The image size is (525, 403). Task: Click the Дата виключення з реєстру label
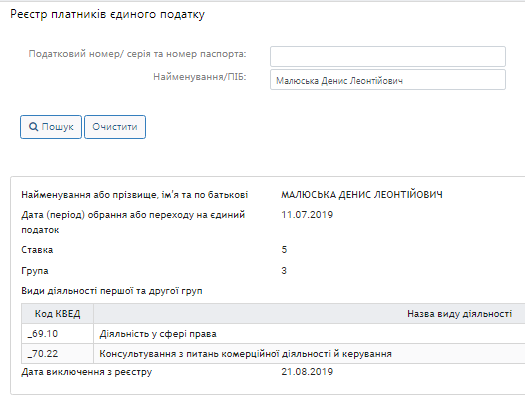click(87, 372)
